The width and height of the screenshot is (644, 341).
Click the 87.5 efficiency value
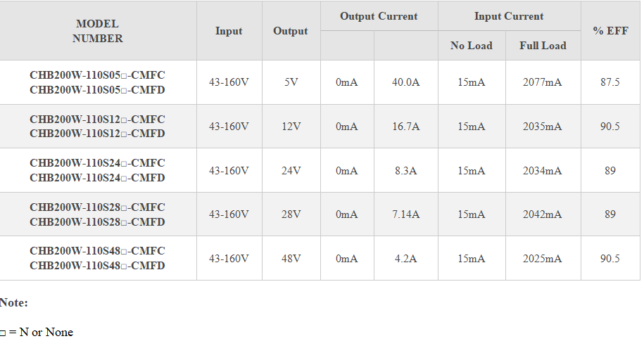click(x=610, y=82)
